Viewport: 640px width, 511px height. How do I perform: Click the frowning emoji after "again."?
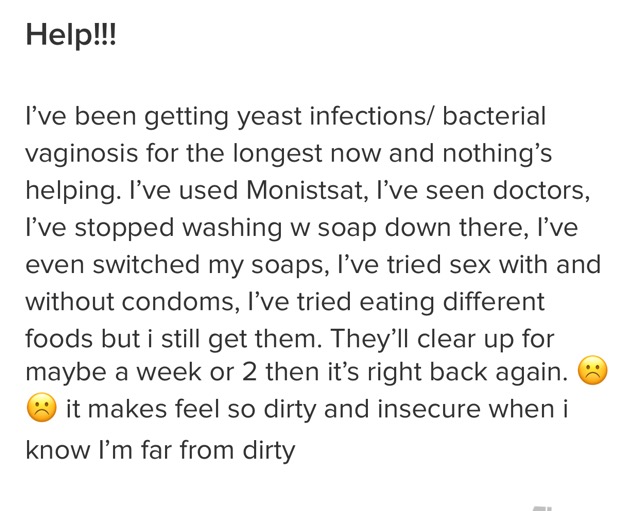[593, 371]
